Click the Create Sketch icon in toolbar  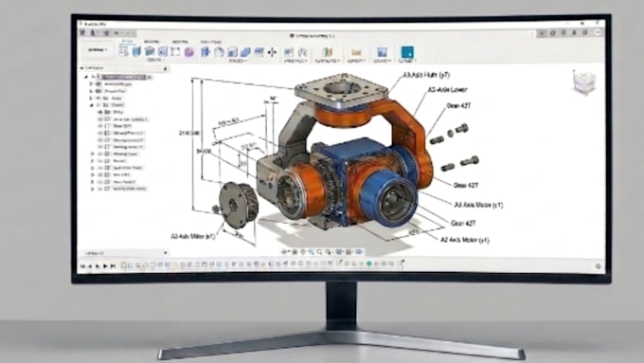point(123,51)
